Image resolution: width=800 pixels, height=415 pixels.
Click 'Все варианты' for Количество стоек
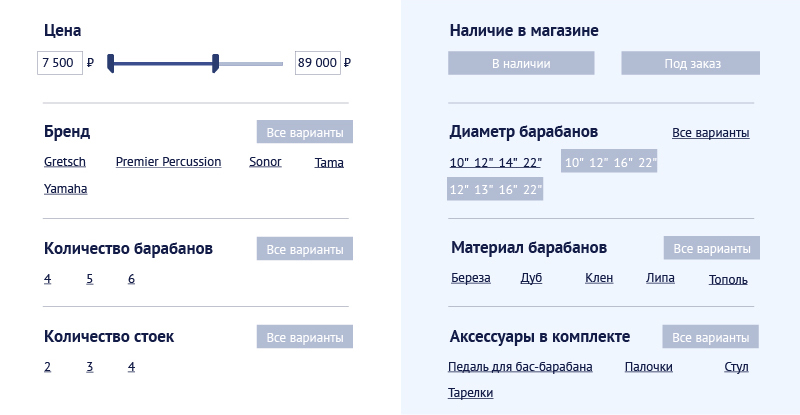pos(304,337)
